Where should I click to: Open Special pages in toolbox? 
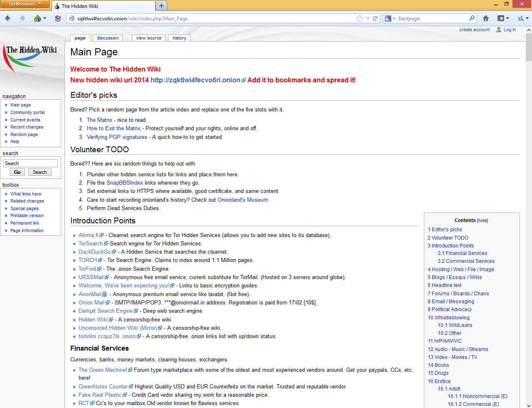pyautogui.click(x=25, y=208)
